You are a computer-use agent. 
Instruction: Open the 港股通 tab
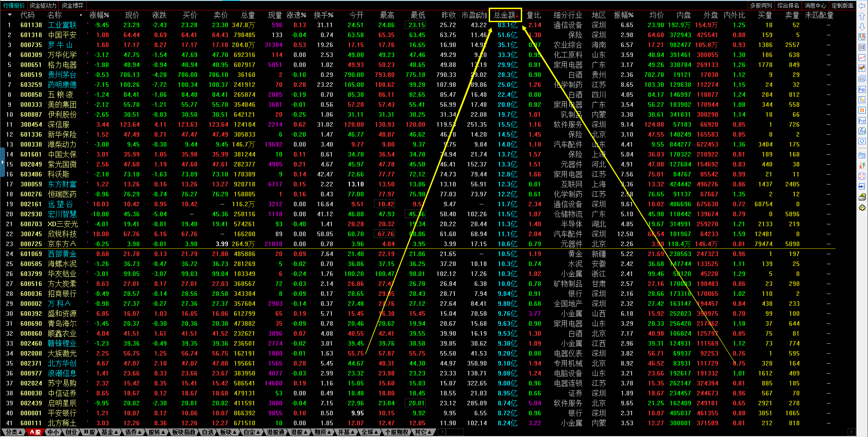tap(275, 432)
